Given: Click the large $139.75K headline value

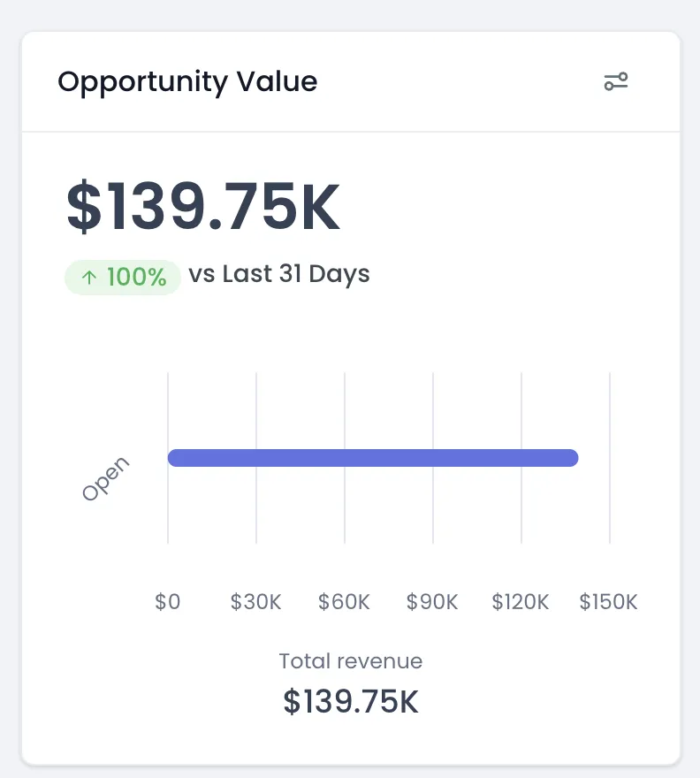Looking at the screenshot, I should click(203, 208).
